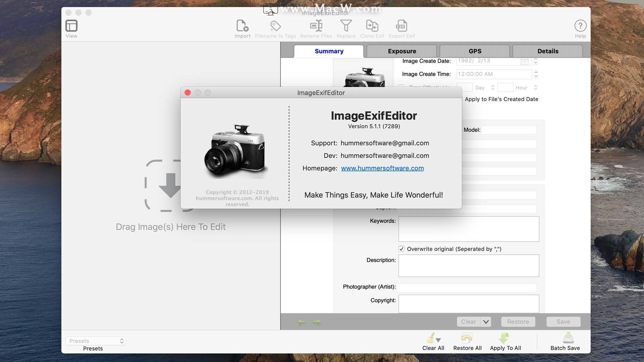Viewport: 644px width, 362px height.
Task: Click the Support email hummersoftware@gmail.com
Action: tap(385, 143)
